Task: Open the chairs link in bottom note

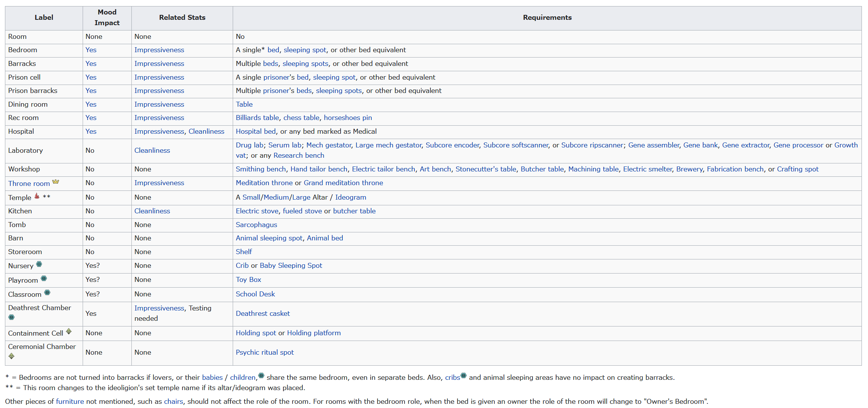Action: pos(173,402)
